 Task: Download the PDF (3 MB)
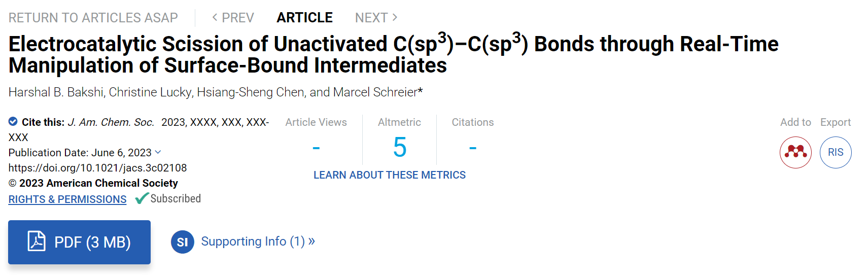coord(79,242)
